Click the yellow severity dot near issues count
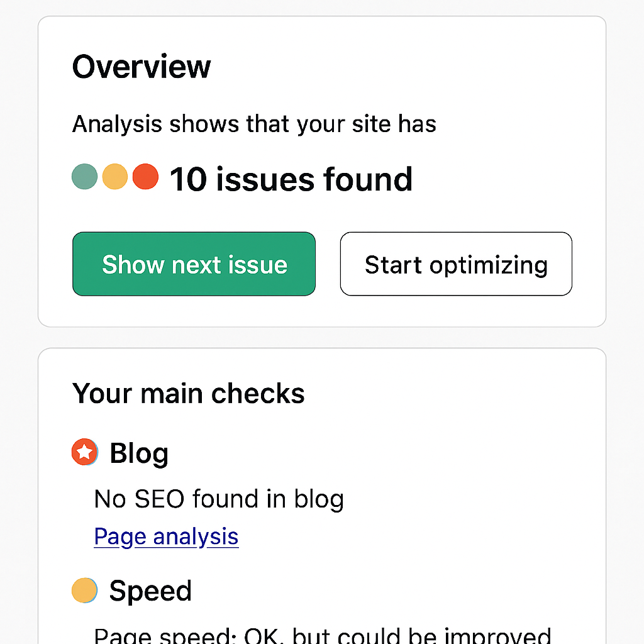Screen dimensions: 644x644 (114, 177)
